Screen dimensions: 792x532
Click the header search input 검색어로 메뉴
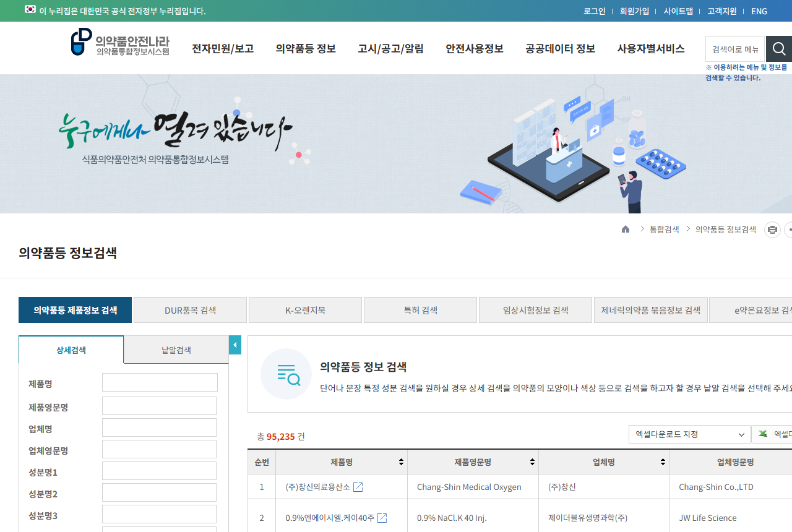[x=735, y=49]
